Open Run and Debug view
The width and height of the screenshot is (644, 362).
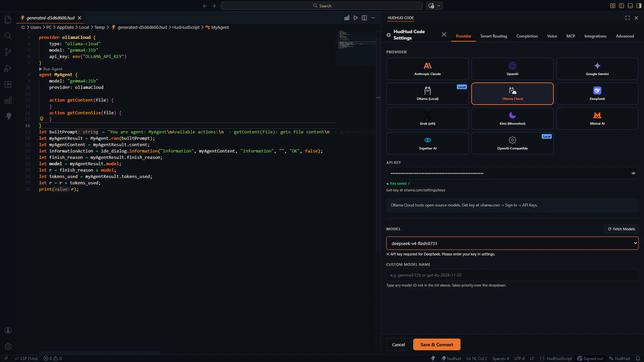coord(8,68)
